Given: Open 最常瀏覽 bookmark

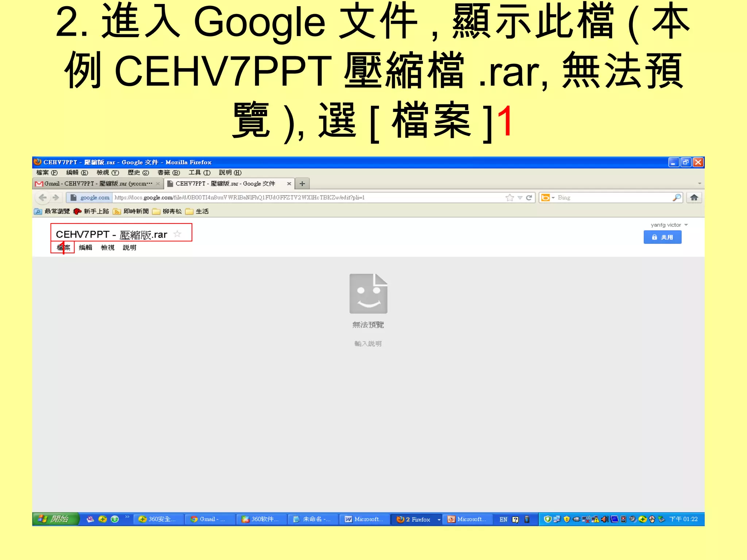Looking at the screenshot, I should (52, 211).
